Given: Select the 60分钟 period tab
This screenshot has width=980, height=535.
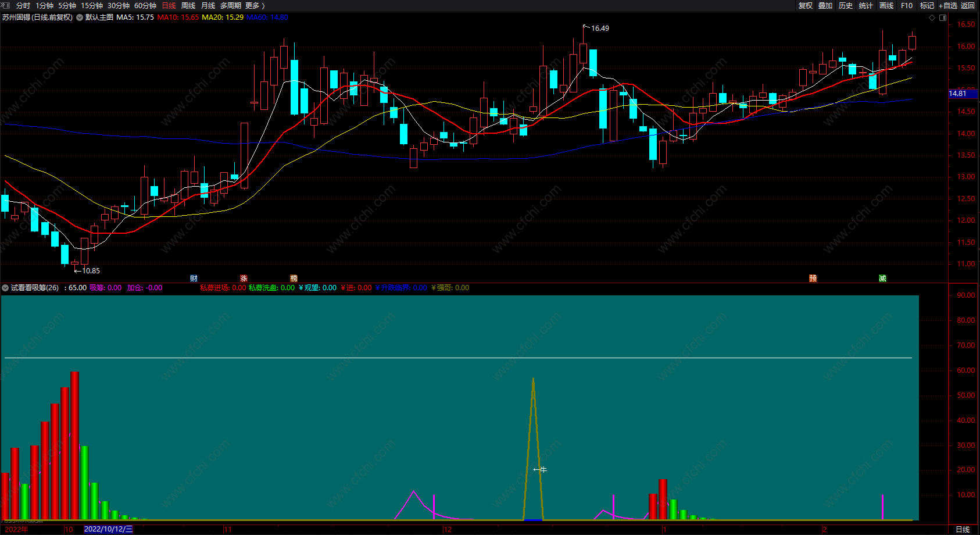Looking at the screenshot, I should pyautogui.click(x=145, y=6).
